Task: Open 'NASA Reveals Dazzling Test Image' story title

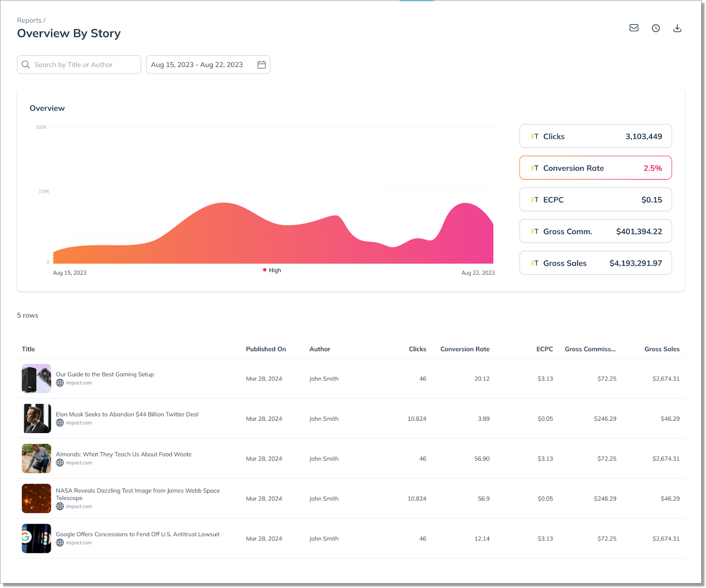Action: (x=138, y=494)
